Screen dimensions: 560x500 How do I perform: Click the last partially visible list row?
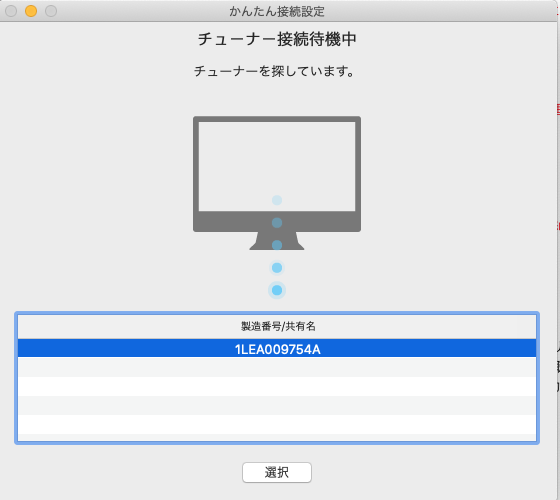coord(277,438)
